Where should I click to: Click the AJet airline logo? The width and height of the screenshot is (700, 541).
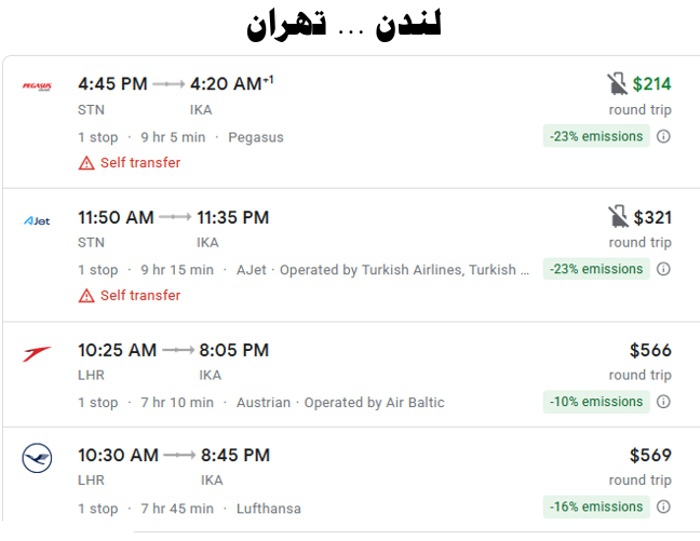[x=37, y=221]
